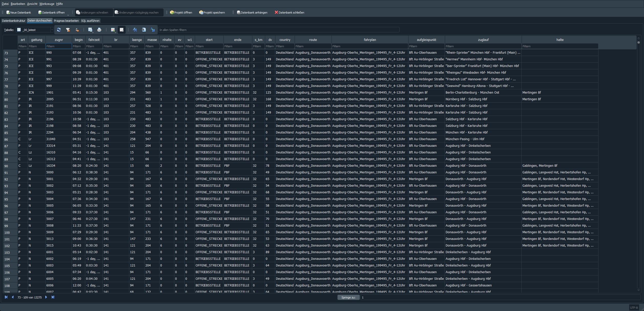
Task: Sort by the gattung column header
Action: tap(37, 40)
